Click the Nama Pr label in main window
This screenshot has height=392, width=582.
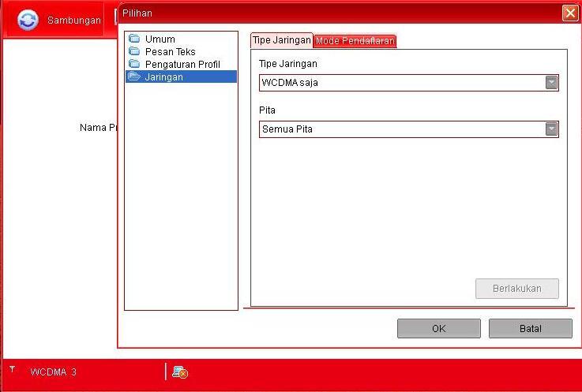[99, 128]
